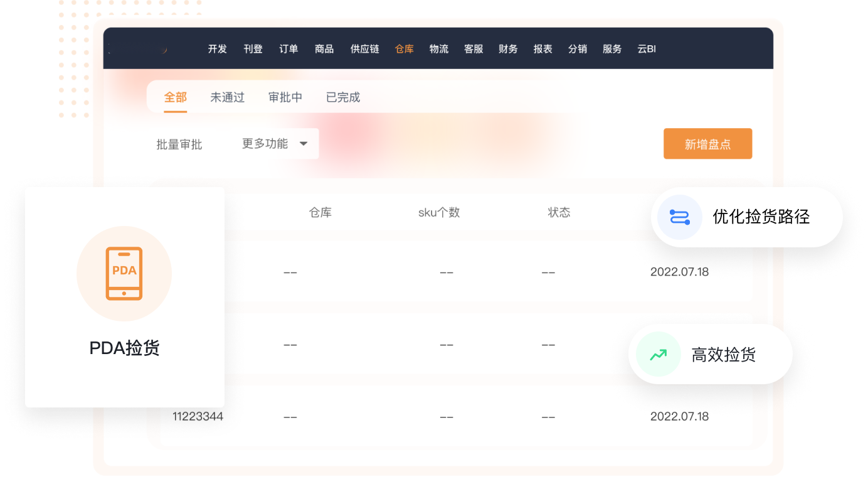Switch to the 未通过 tab
868x479 pixels.
tap(227, 97)
